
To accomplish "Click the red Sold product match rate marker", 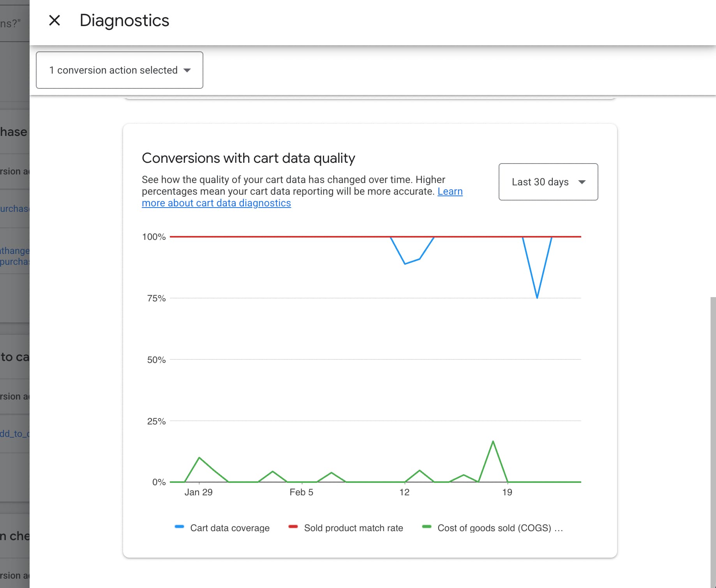I will (x=293, y=527).
